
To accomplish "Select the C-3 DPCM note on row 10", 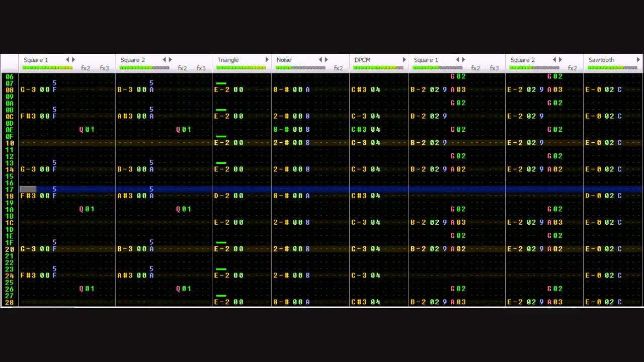I will point(359,143).
